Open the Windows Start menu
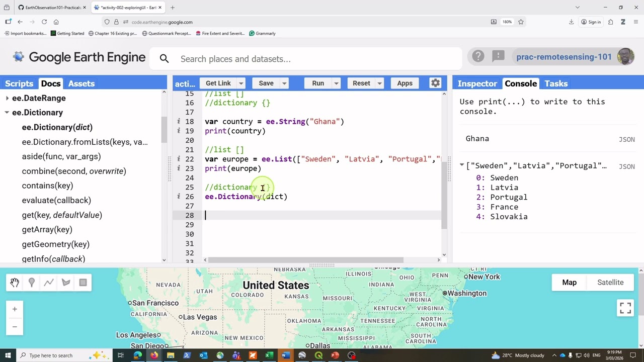Image resolution: width=644 pixels, height=362 pixels. tap(8, 355)
